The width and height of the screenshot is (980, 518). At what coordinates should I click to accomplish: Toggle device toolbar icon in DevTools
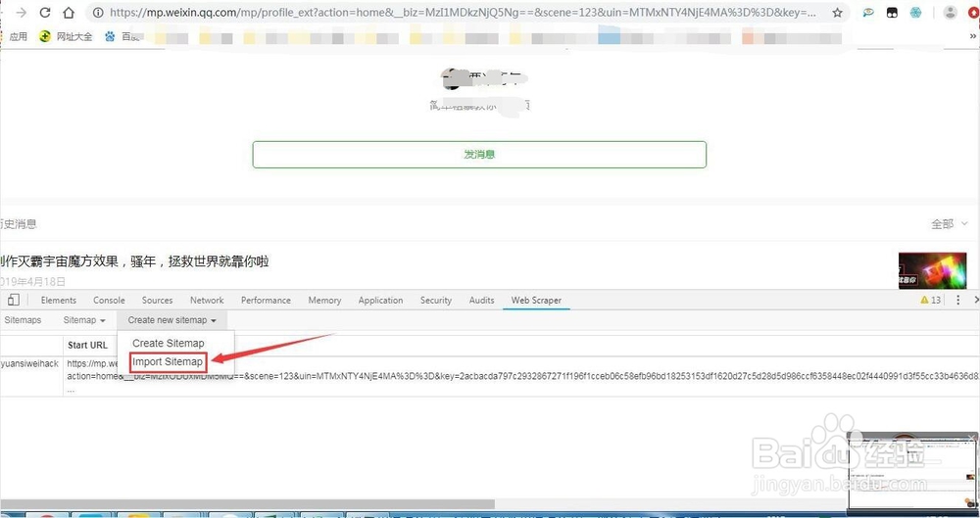tap(13, 300)
